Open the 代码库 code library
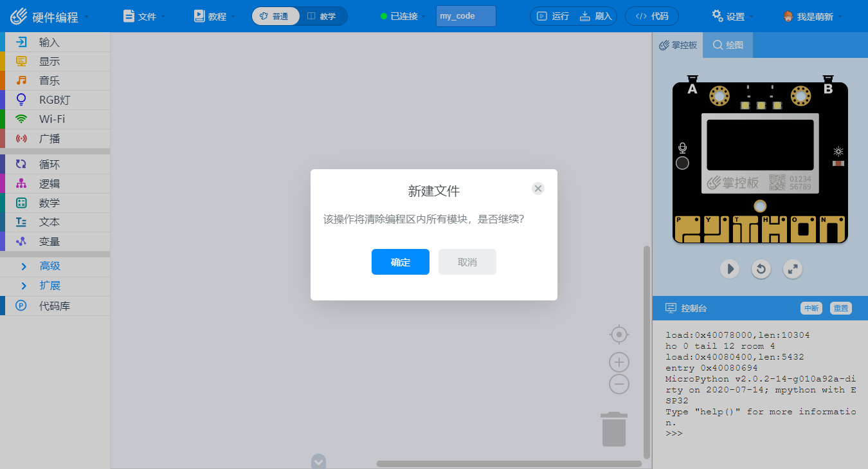 pos(55,306)
